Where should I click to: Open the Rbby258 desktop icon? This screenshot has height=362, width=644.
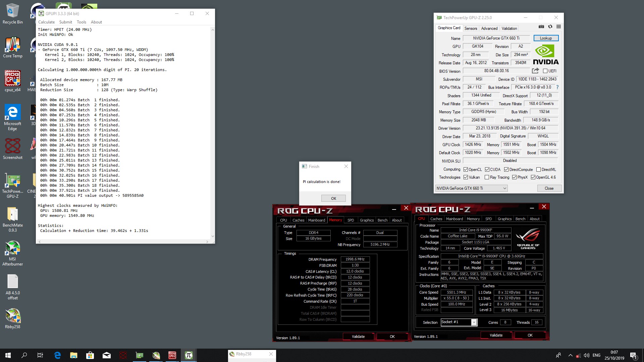12,319
